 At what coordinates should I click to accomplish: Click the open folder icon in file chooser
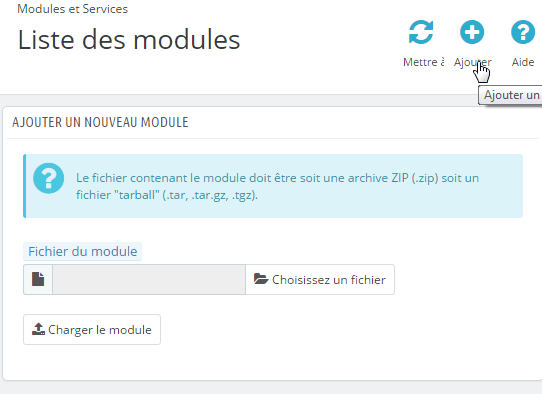[x=261, y=279]
